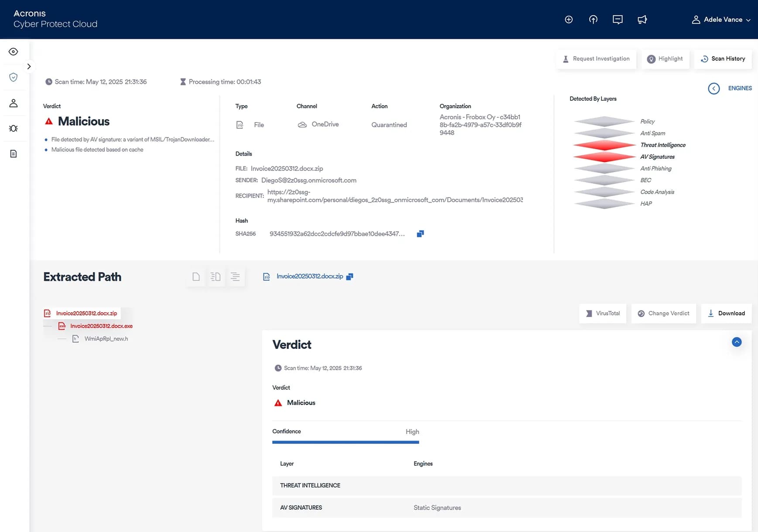Click the megaphone announcements icon
Screen dimensions: 758x532
pos(642,20)
